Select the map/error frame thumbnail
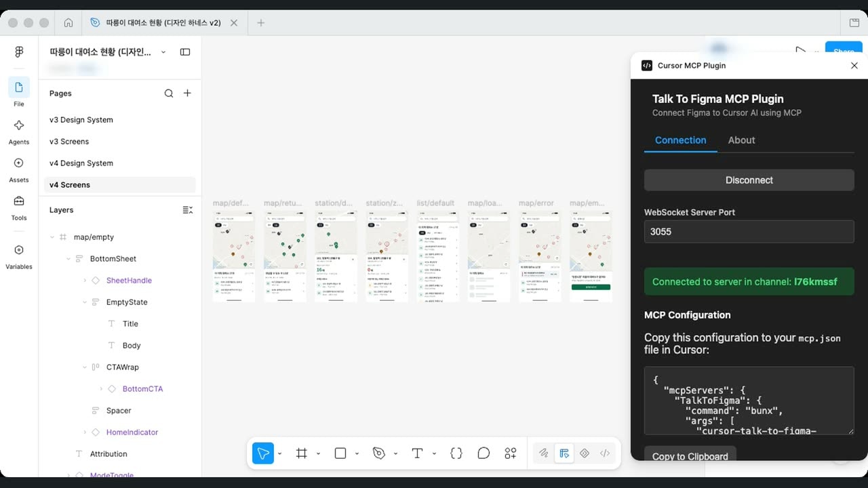This screenshot has width=868, height=488. [x=540, y=256]
